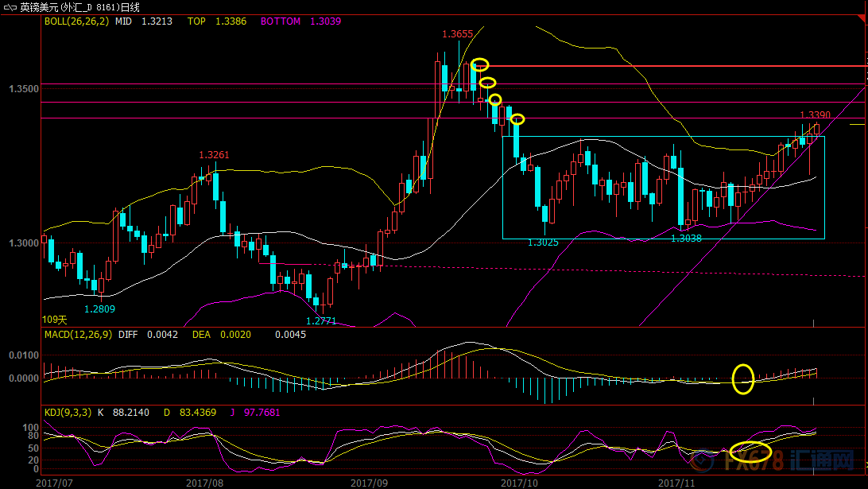Screen dimensions: 868x489
Task: Click the link icon beside the chart title
Action: click(8, 6)
